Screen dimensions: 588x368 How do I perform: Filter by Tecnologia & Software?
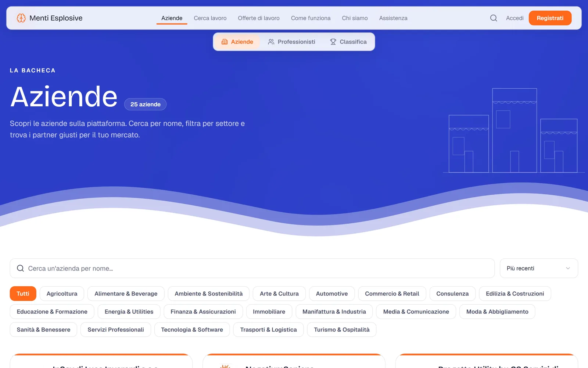click(x=192, y=330)
